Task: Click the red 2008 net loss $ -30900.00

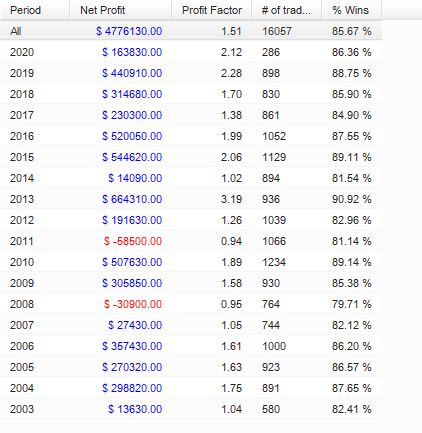Action: (133, 304)
